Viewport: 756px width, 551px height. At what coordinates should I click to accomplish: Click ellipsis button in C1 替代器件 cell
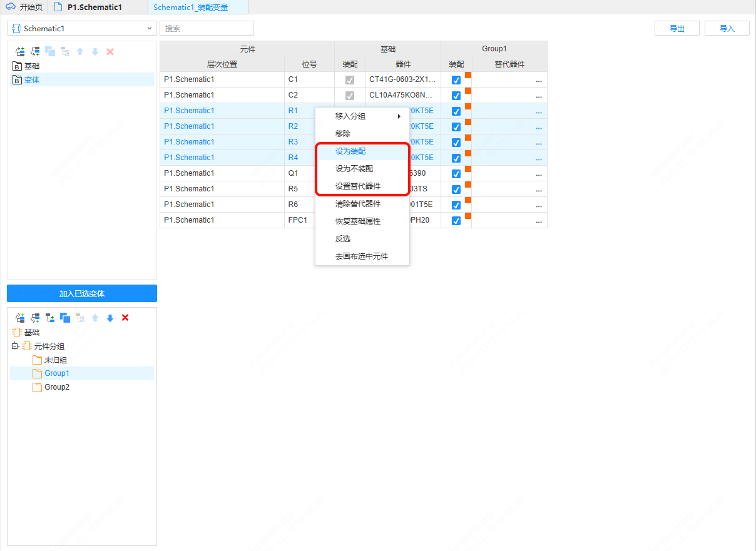coord(538,80)
